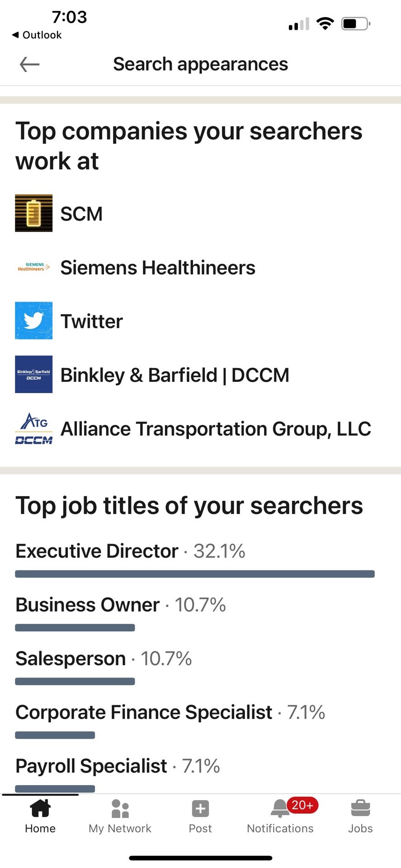This screenshot has height=868, width=401.
Task: Select the Twitter bird logo
Action: 34,321
